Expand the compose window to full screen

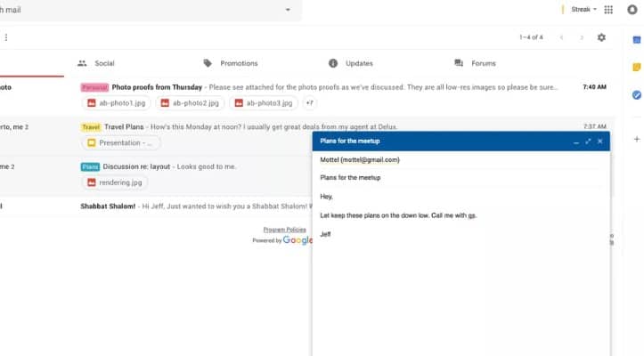pos(588,142)
